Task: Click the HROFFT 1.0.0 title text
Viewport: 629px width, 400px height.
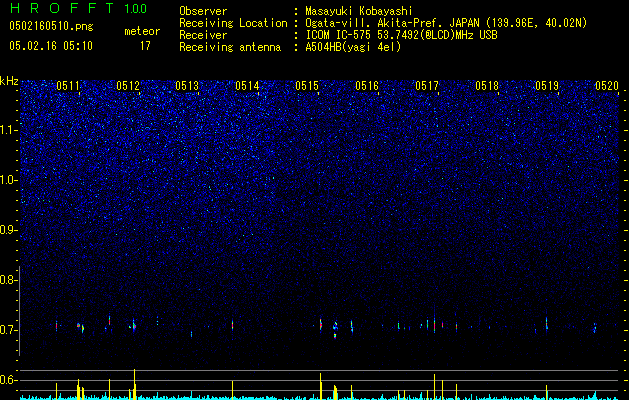Action: (78, 8)
